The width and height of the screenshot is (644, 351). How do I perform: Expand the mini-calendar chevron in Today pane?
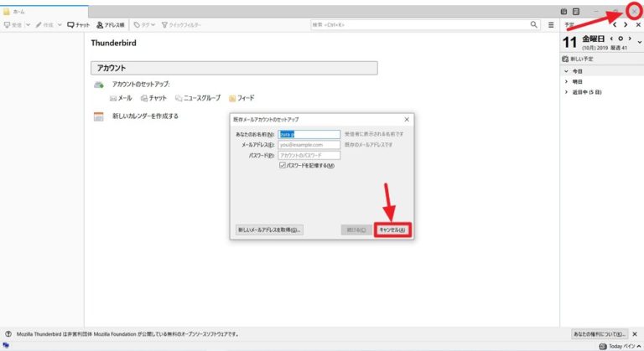[640, 42]
